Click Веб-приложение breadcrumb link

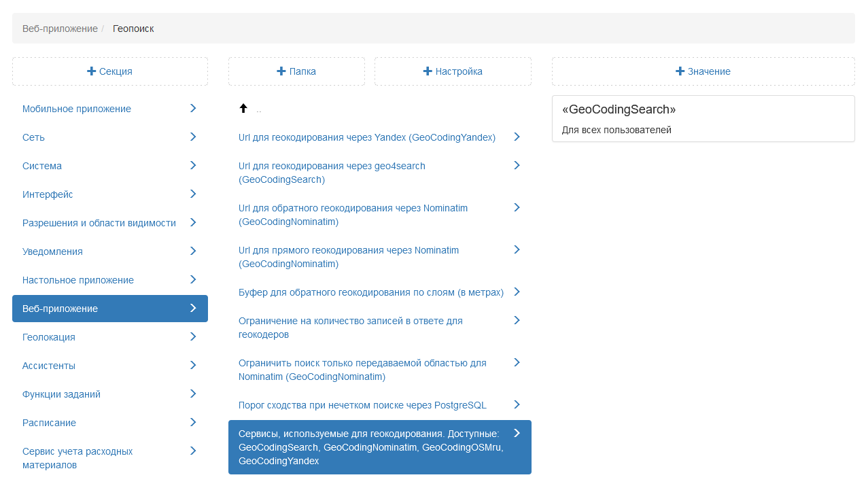(60, 29)
